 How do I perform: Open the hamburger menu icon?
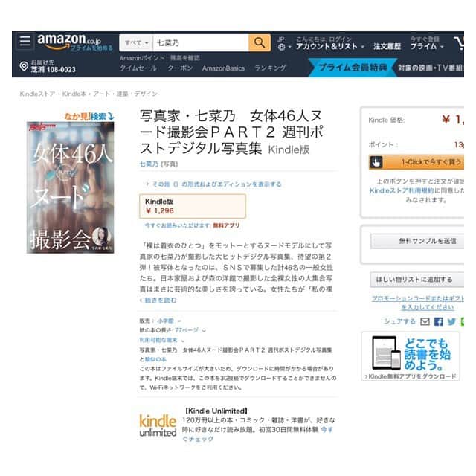pyautogui.click(x=25, y=41)
